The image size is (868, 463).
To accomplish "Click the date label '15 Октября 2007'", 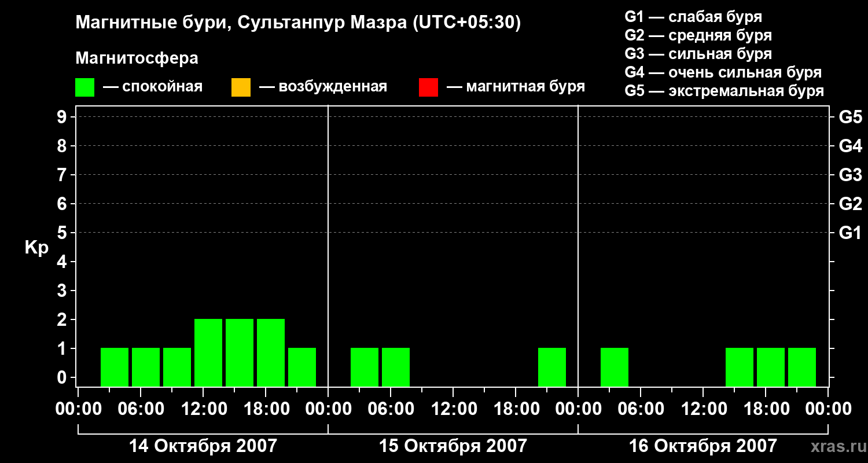I will 453,446.
